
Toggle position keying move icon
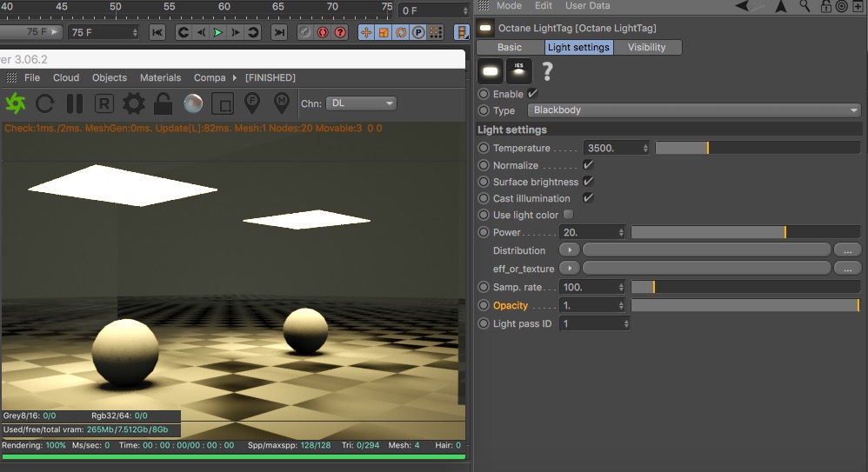[x=366, y=32]
